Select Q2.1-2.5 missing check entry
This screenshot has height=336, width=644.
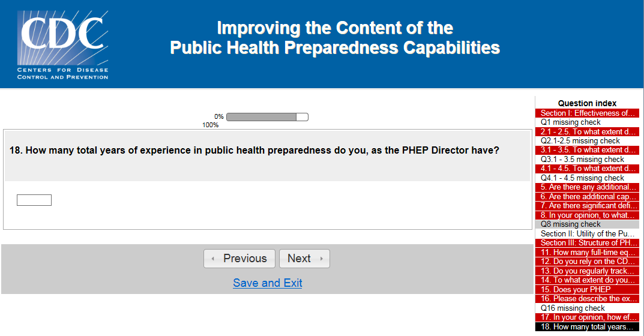tap(587, 141)
